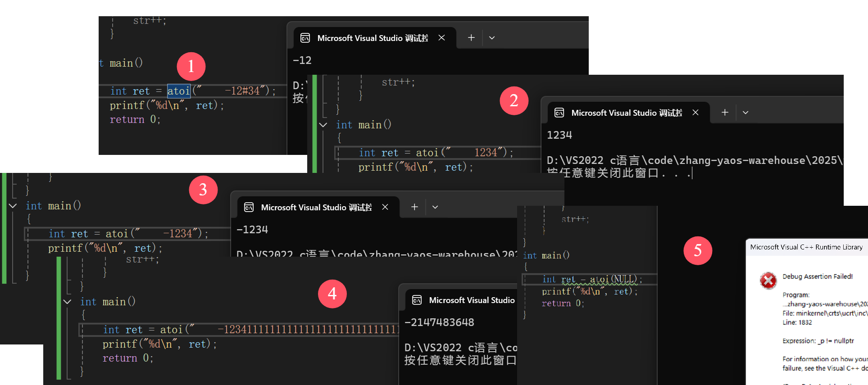Click the terminal icon on the tab above the -2147483648 output
This screenshot has width=868, height=385.
point(417,300)
